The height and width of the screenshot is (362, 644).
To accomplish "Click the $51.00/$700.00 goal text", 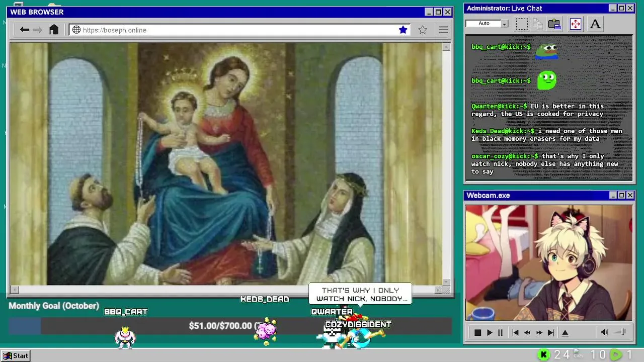I will 220,326.
